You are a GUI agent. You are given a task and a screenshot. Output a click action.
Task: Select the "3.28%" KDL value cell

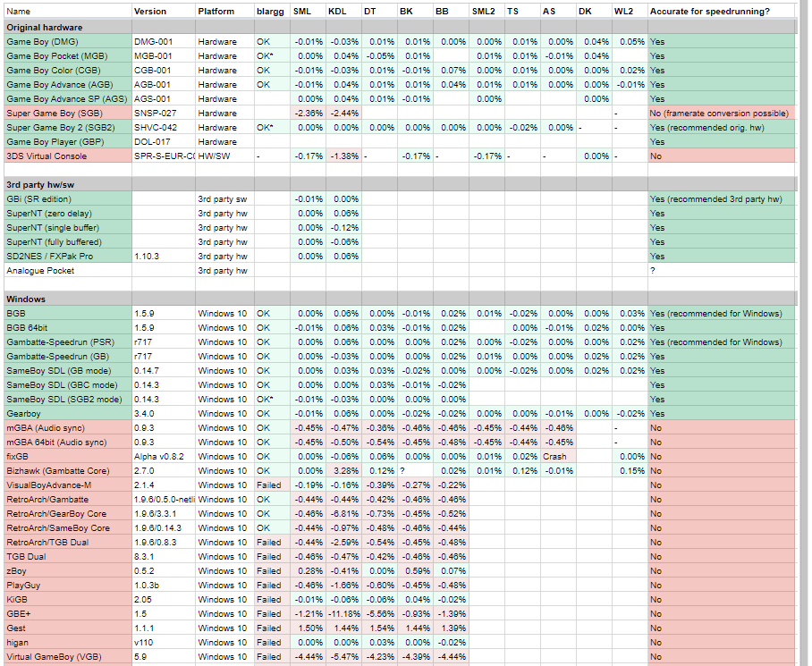[x=343, y=471]
